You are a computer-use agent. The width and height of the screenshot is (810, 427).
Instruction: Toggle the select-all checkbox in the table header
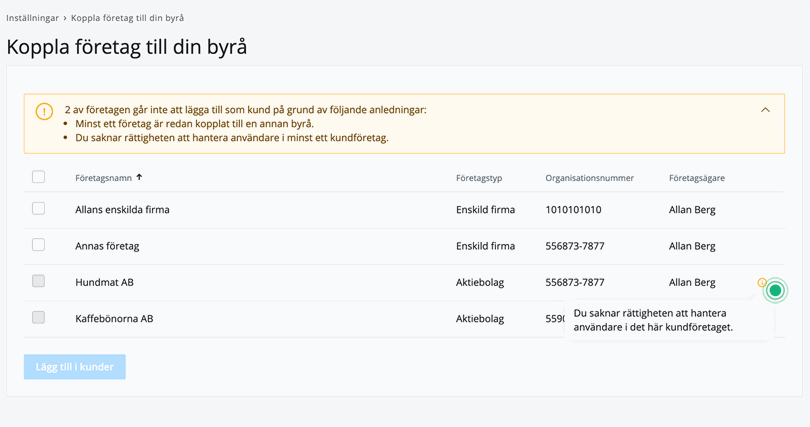(x=38, y=177)
